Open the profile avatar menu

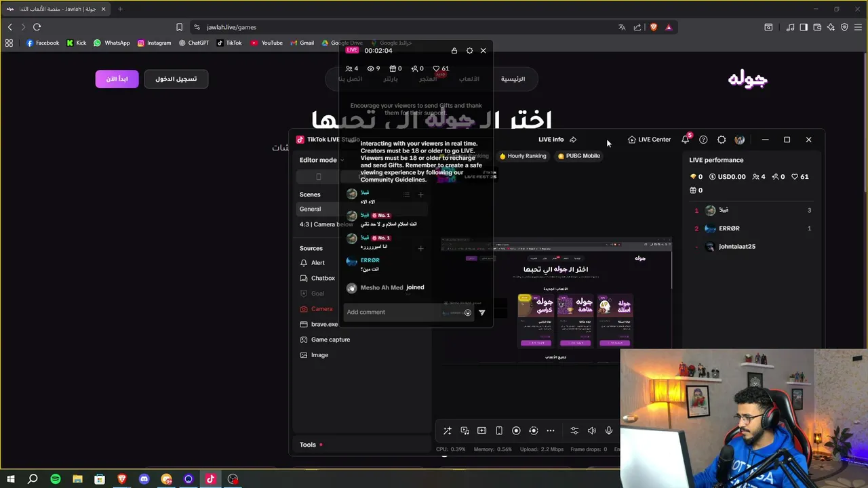coord(739,140)
